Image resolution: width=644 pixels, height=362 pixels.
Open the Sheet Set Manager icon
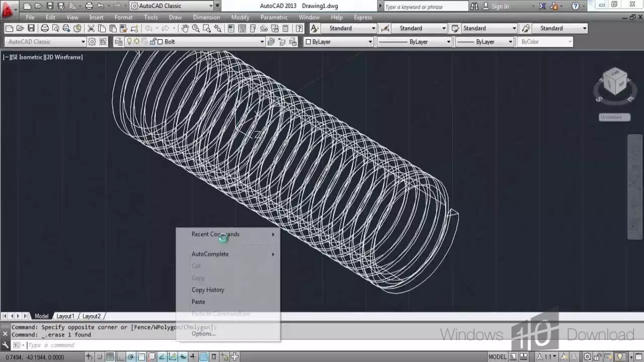pos(264,28)
